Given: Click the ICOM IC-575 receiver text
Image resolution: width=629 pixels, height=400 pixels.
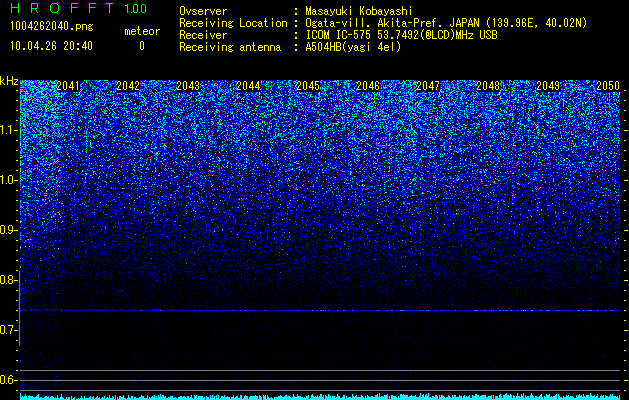Looking at the screenshot, I should click(401, 35).
